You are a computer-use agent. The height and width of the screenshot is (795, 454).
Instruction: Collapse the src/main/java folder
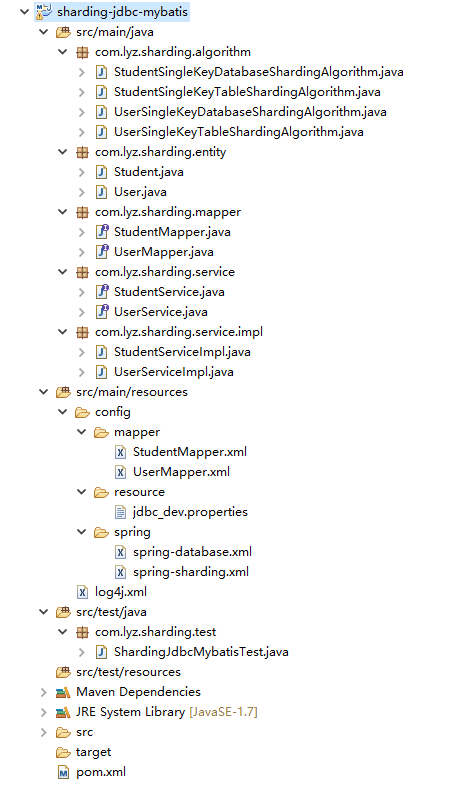click(44, 32)
